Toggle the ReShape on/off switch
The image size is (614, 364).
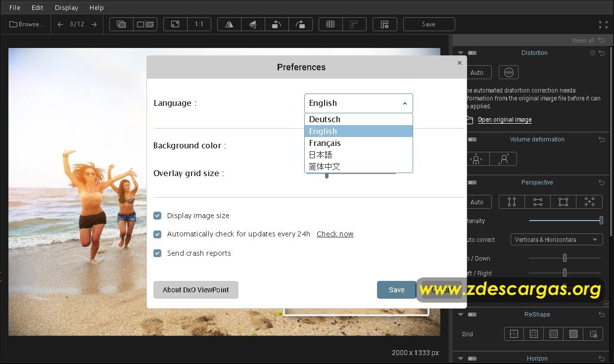pyautogui.click(x=472, y=315)
